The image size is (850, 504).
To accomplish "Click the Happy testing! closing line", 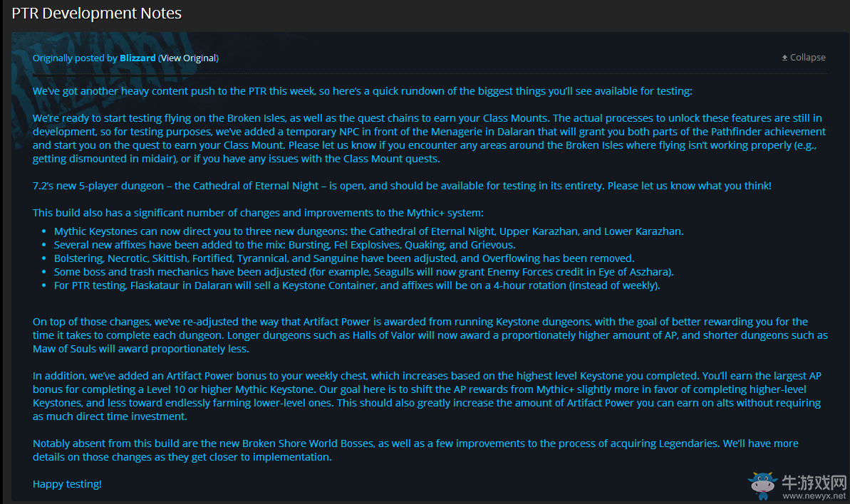I will (x=67, y=484).
